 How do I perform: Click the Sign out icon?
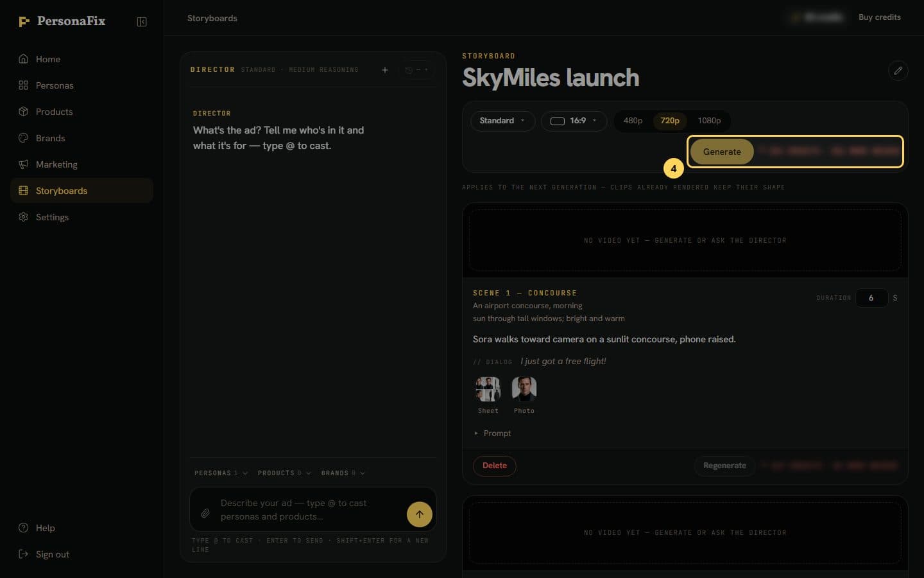tap(24, 554)
